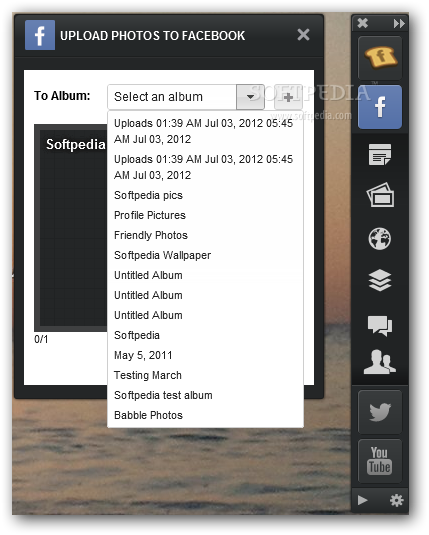Open the stacked layers sidebar icon
Screen dimensions: 429x535
pyautogui.click(x=380, y=280)
